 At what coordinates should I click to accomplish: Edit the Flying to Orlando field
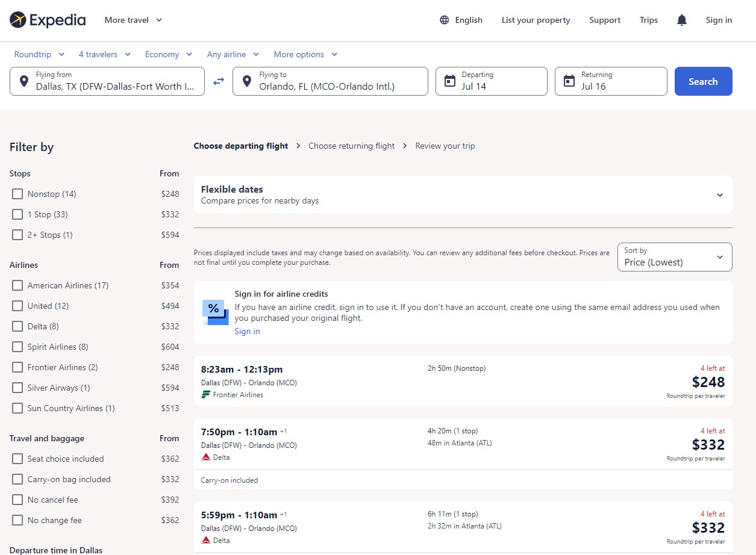(x=330, y=81)
